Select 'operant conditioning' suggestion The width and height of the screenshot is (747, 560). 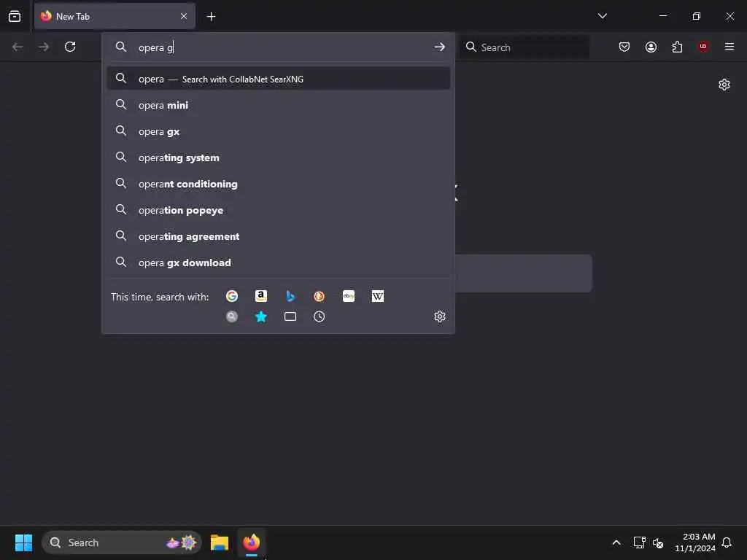click(279, 183)
